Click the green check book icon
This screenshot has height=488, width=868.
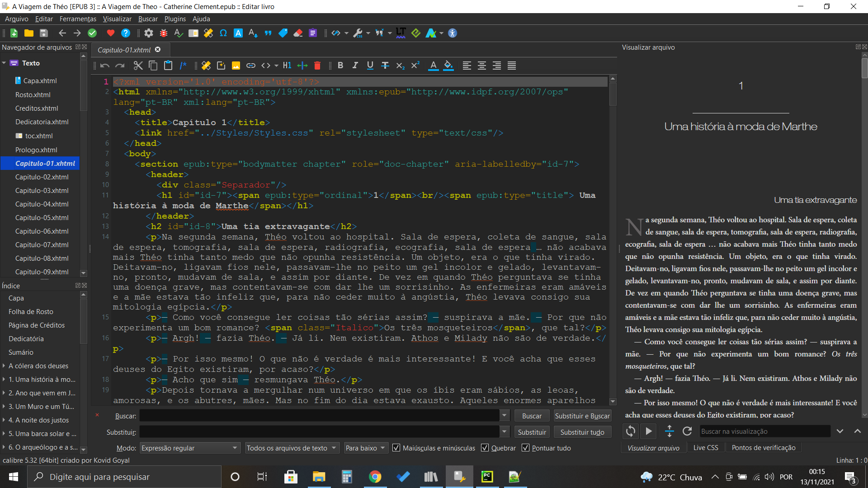pos(92,33)
